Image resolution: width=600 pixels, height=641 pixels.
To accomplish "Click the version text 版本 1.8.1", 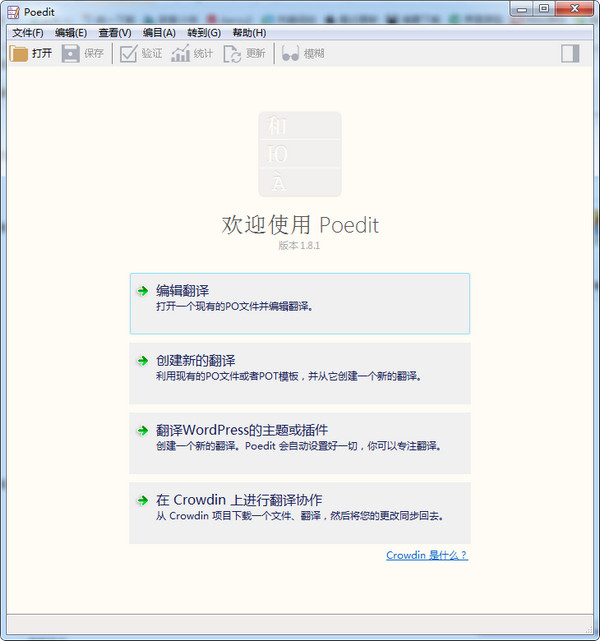I will click(x=299, y=245).
